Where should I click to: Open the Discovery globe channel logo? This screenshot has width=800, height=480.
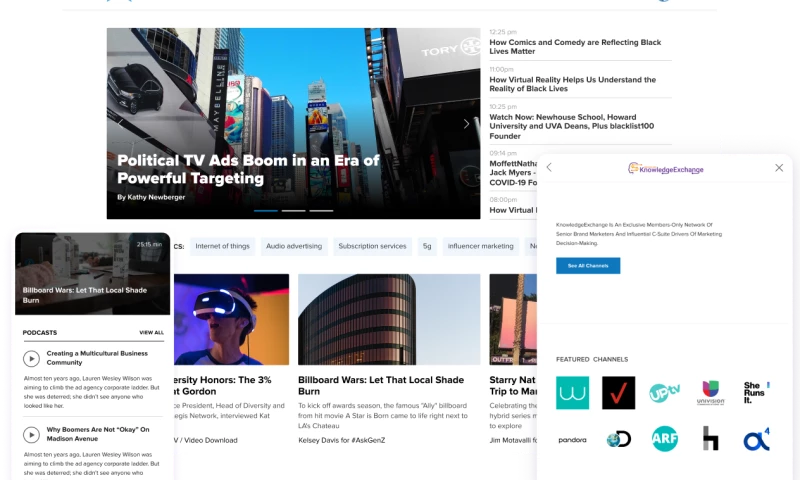tap(618, 439)
